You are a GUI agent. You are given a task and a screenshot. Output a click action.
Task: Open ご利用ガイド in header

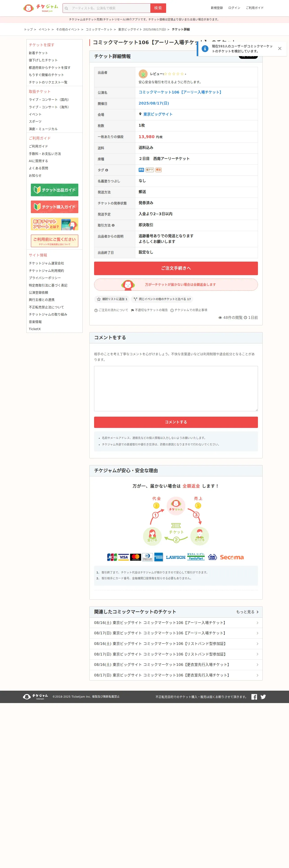tap(255, 8)
